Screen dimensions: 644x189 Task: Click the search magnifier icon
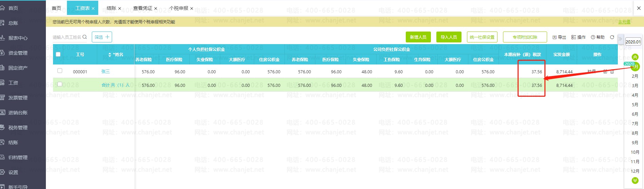[x=85, y=37]
